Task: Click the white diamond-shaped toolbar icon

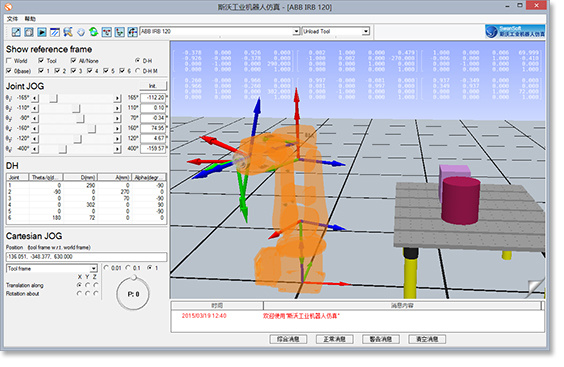Action: tap(81, 32)
